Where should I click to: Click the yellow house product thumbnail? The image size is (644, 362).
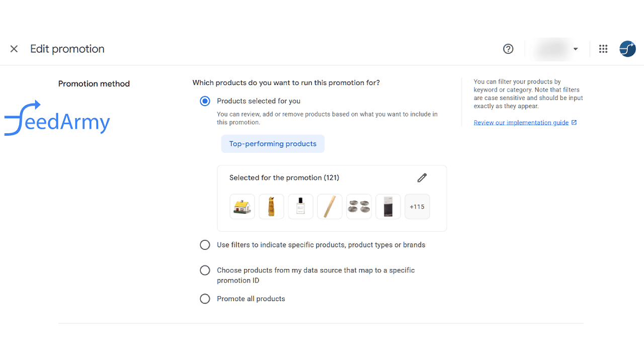[x=242, y=207]
